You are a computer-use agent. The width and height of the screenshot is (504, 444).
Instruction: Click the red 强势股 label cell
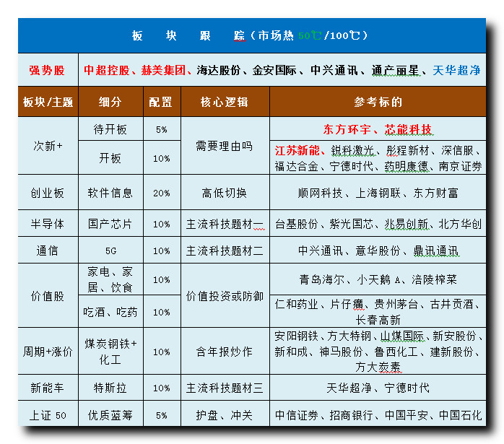click(x=48, y=71)
